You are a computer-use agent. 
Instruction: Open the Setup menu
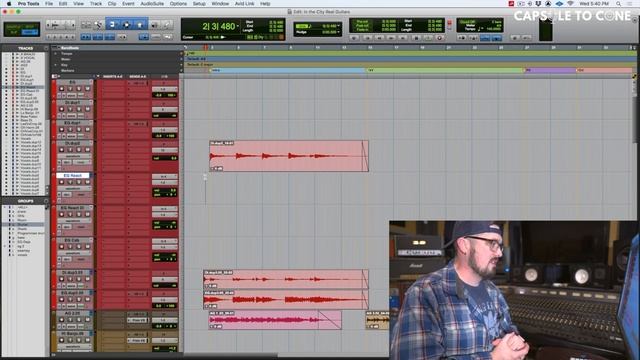199,4
